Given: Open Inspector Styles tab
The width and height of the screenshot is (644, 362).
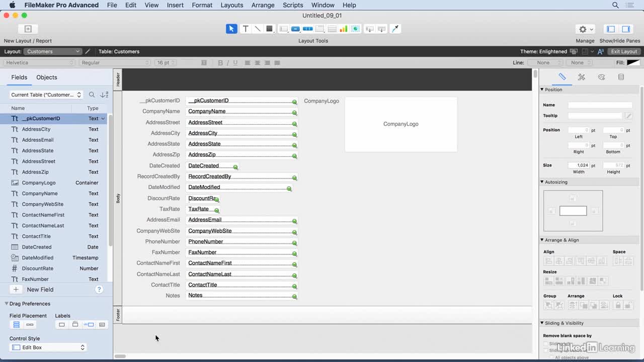Looking at the screenshot, I should pos(582,77).
